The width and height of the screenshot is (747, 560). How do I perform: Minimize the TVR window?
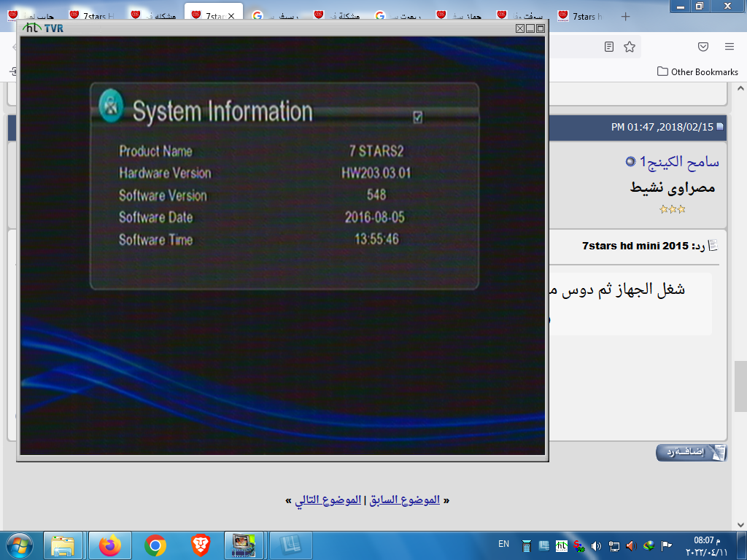tap(530, 28)
